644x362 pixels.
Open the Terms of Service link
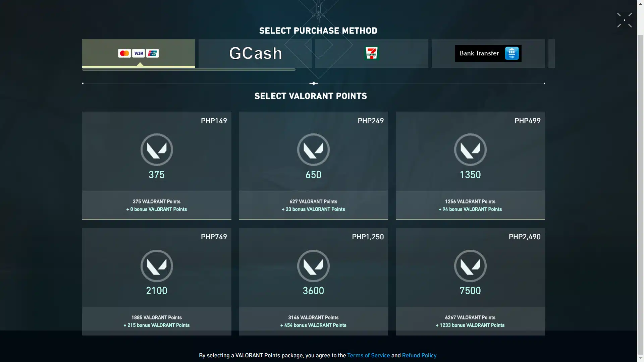(x=368, y=355)
